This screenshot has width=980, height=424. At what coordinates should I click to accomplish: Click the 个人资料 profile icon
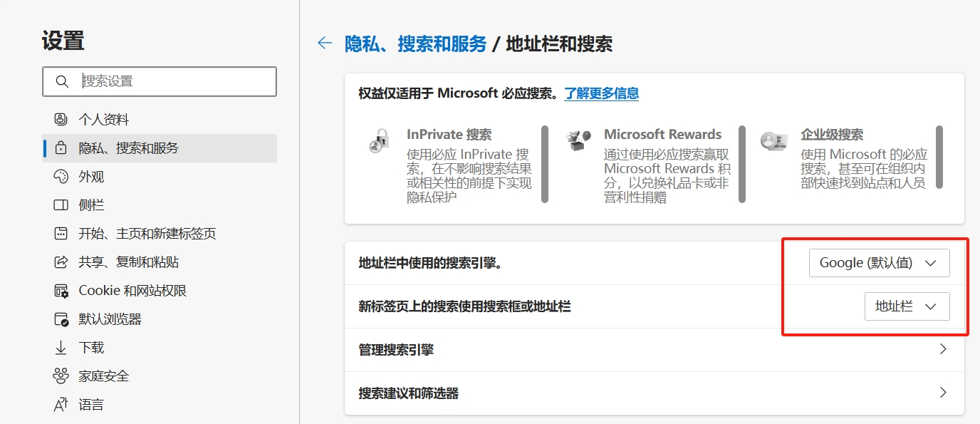pyautogui.click(x=61, y=119)
